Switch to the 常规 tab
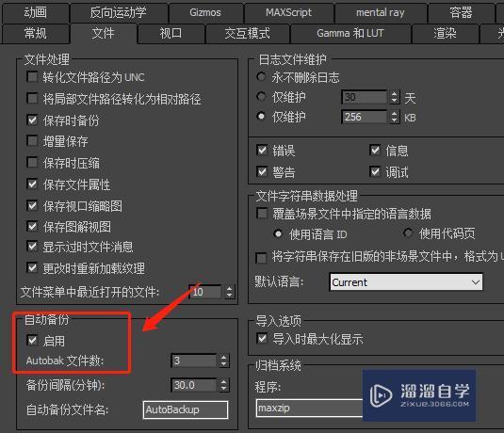The height and width of the screenshot is (433, 504). [36, 33]
